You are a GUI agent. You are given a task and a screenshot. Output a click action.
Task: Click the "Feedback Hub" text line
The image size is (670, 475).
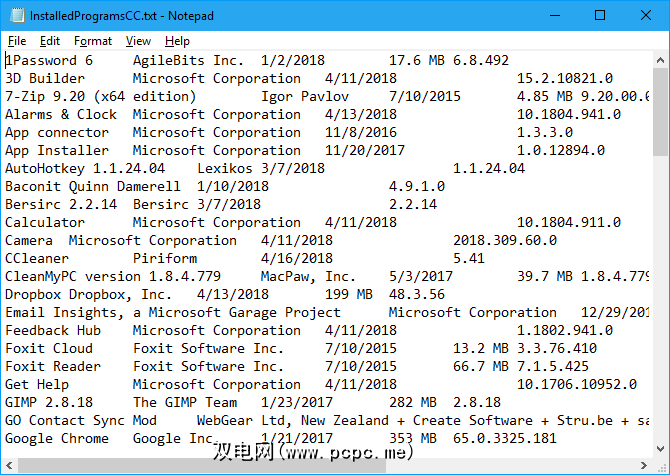(x=53, y=330)
